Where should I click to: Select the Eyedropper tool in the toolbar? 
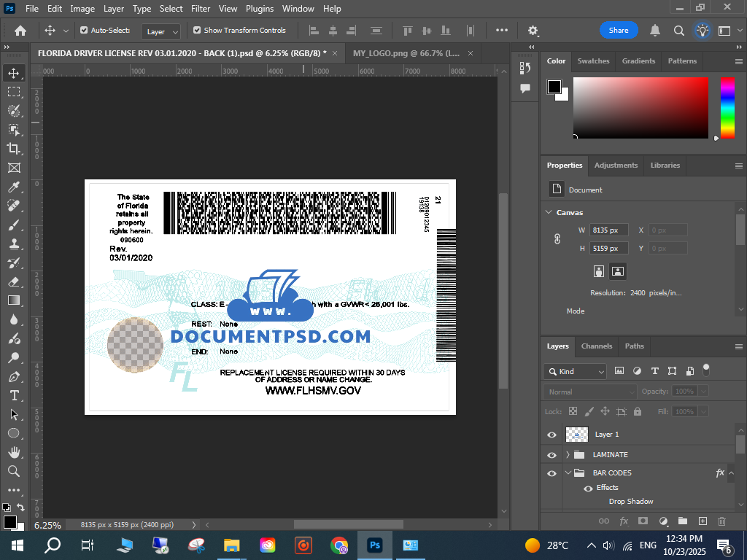[x=14, y=187]
